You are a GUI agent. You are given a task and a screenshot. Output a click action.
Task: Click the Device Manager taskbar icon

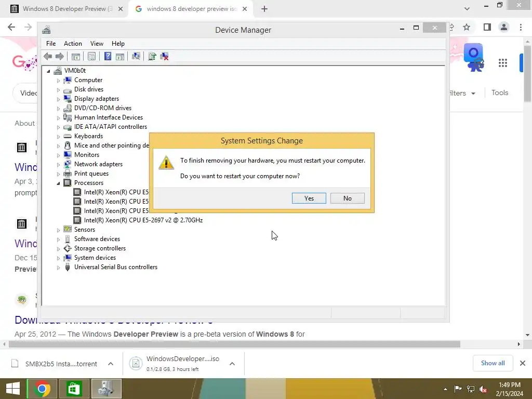click(x=106, y=389)
